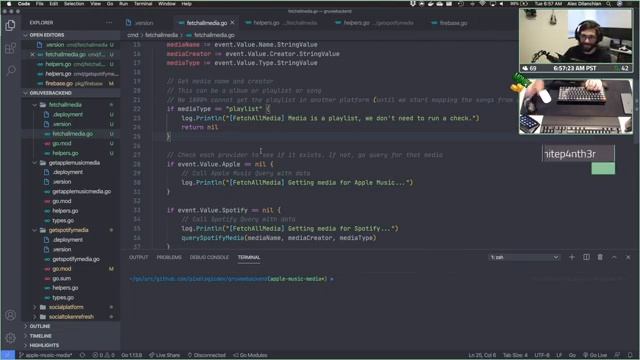Click line 33 Spotify if statement
This screenshot has height=360, width=640.
click(224, 210)
